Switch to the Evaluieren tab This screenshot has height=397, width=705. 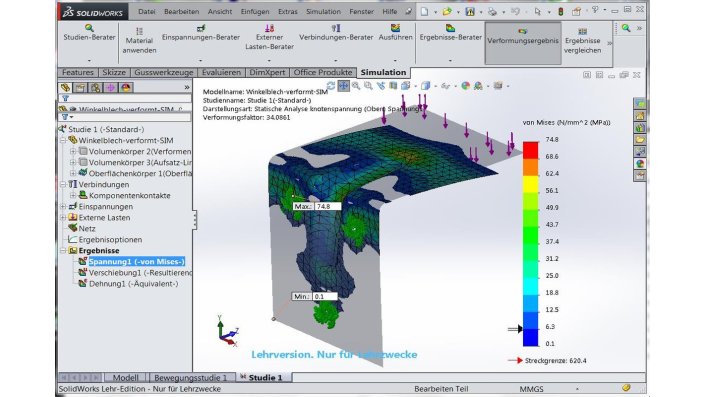(x=221, y=72)
